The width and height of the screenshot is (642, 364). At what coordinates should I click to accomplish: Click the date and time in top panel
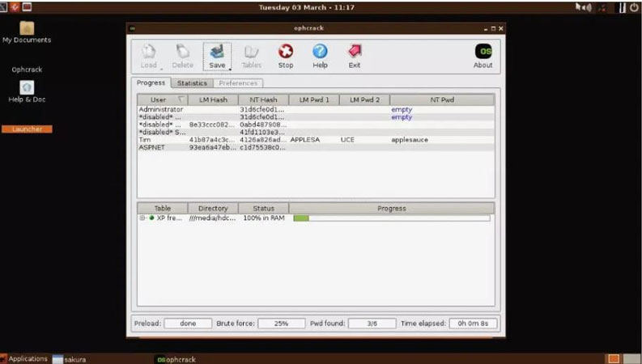click(x=307, y=7)
